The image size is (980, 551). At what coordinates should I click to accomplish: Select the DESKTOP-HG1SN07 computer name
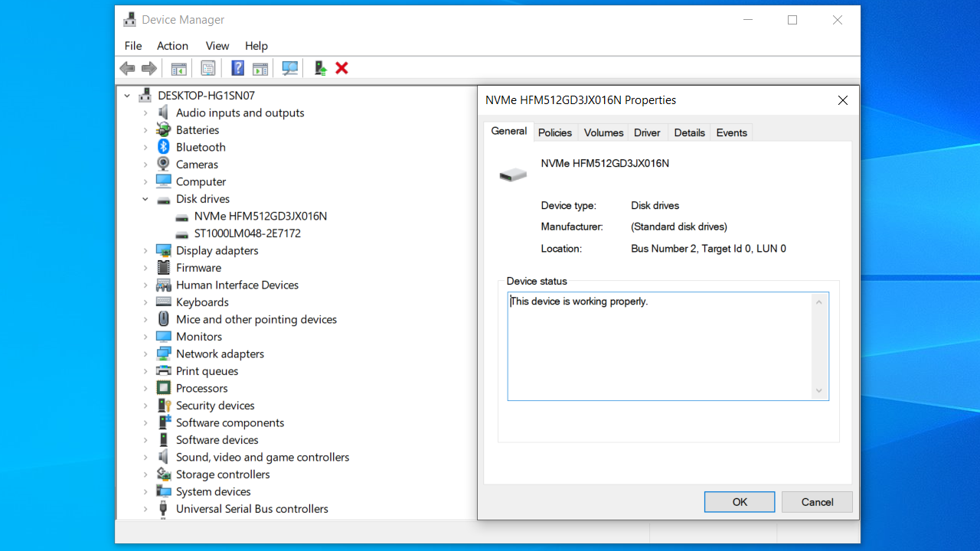point(206,96)
